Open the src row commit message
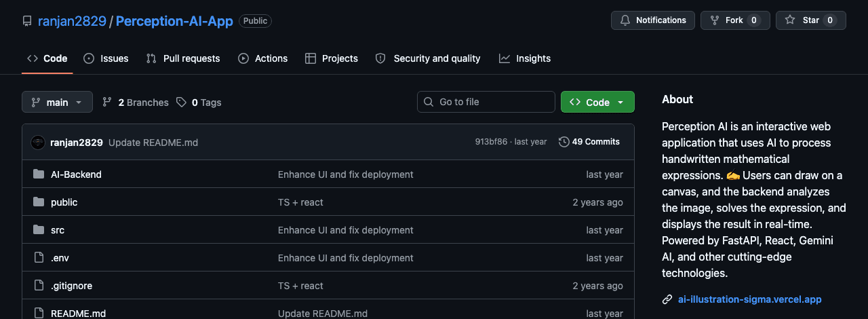Screen dimensions: 868x319 pyautogui.click(x=346, y=230)
